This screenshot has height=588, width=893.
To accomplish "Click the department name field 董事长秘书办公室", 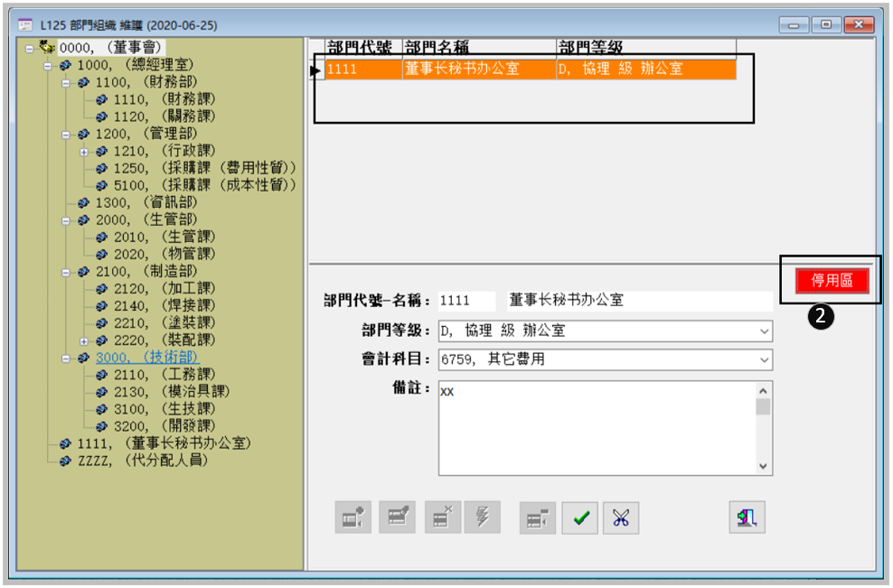I will 640,301.
